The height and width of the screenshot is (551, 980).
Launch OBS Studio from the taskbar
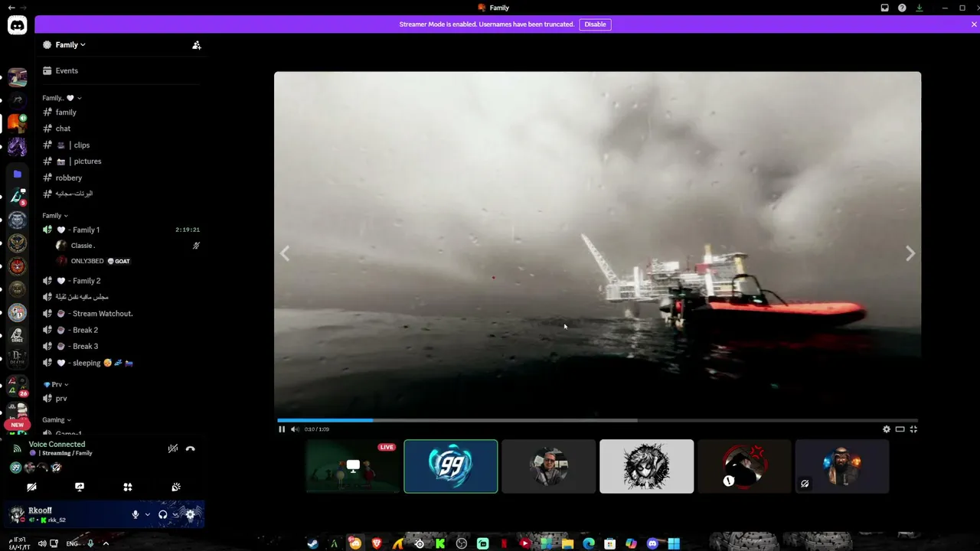(462, 543)
